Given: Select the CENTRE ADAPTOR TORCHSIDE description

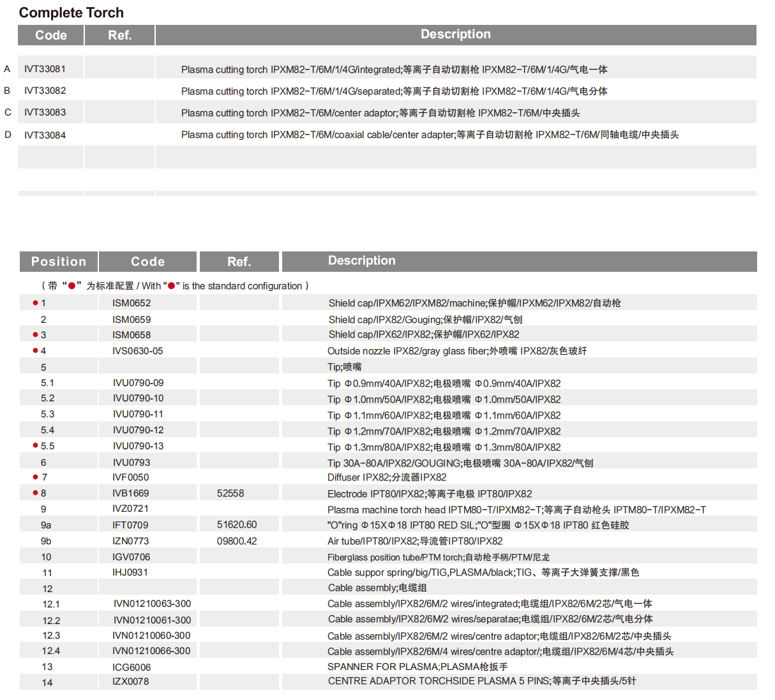Looking at the screenshot, I should [482, 681].
